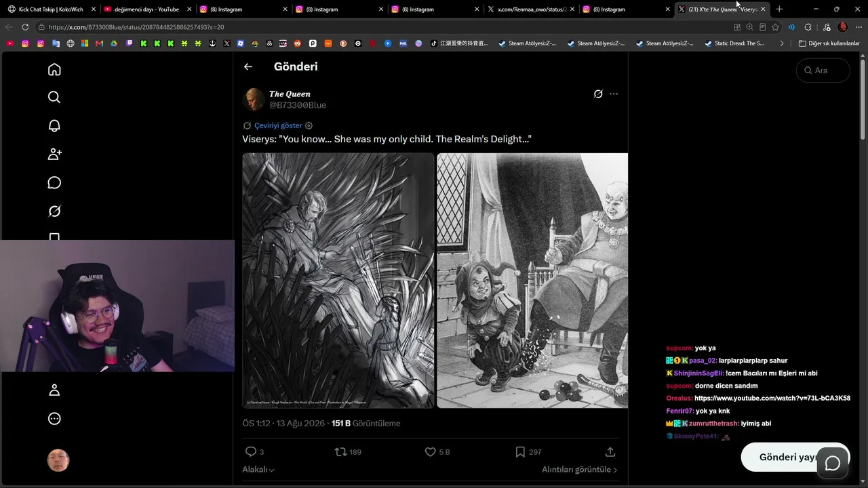
Task: Click the Çeviriyi göster translation link
Action: [278, 125]
